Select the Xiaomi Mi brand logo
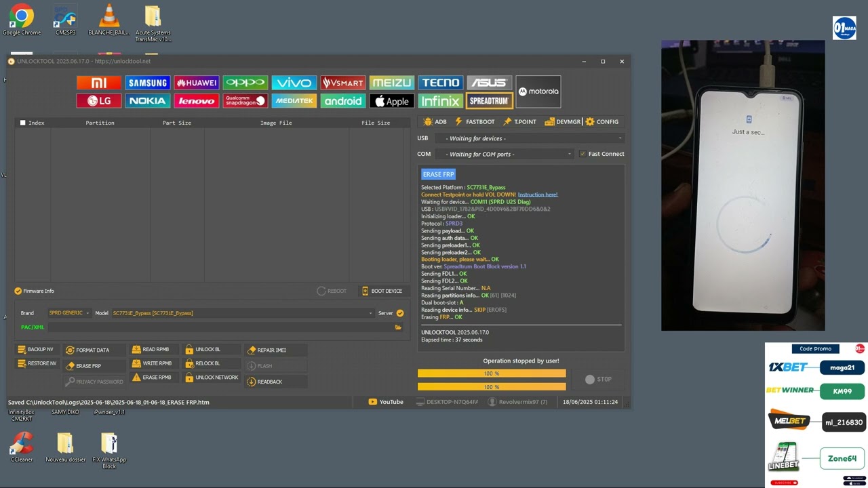Screen dimensions: 868x488 tap(99, 83)
